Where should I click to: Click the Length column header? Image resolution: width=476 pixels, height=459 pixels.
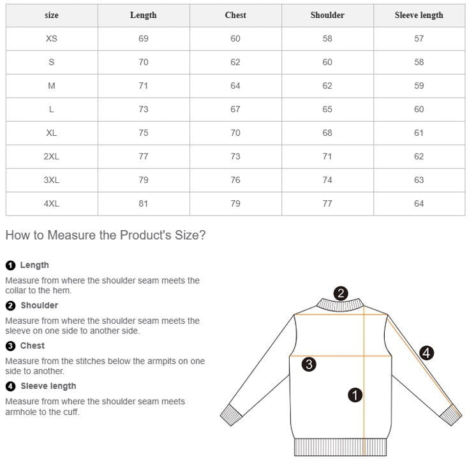click(x=144, y=15)
